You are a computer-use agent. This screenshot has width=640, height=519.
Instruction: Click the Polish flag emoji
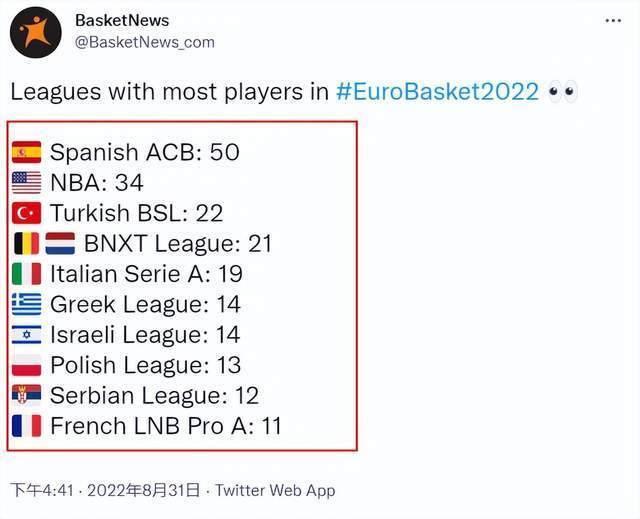(x=27, y=365)
